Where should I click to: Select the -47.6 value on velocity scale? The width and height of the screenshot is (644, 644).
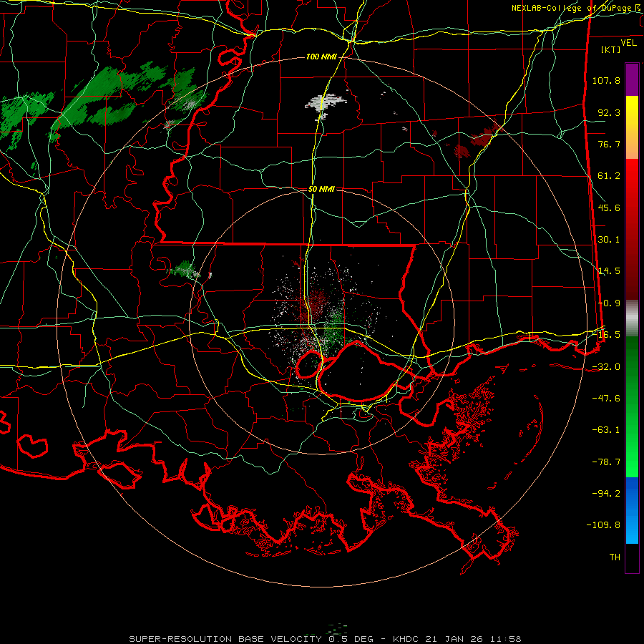pyautogui.click(x=606, y=399)
